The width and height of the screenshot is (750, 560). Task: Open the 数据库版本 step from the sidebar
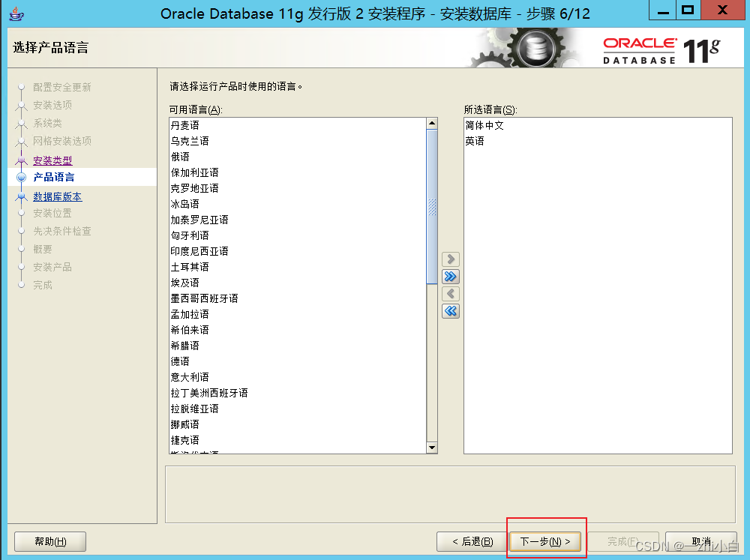[55, 196]
